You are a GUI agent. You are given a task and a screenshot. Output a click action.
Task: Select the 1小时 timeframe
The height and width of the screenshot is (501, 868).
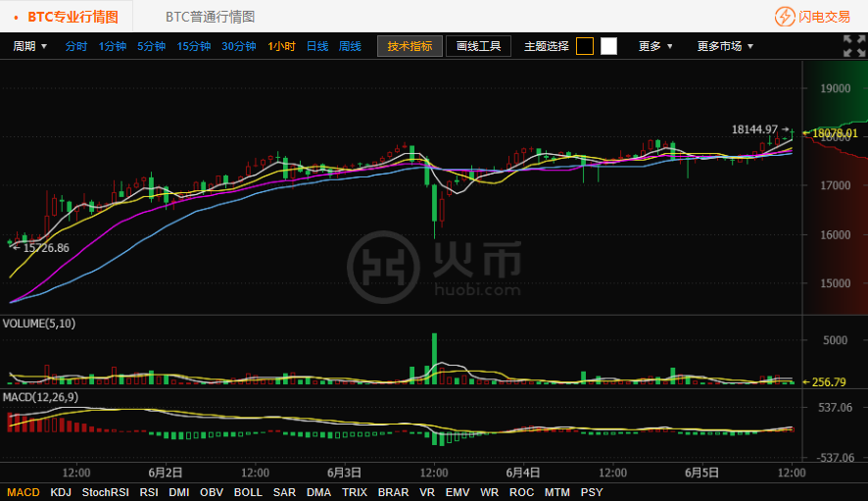(282, 46)
